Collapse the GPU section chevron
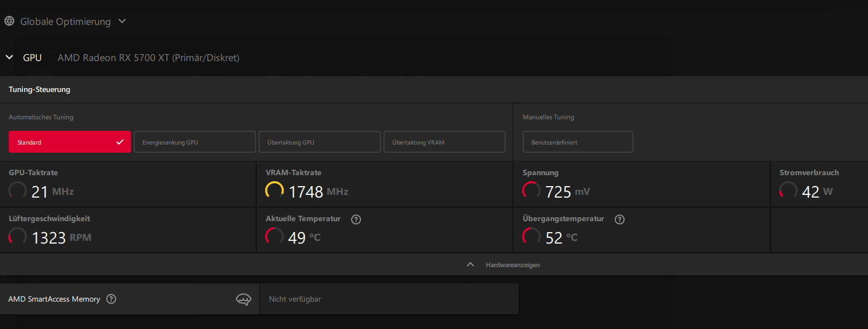 click(9, 57)
